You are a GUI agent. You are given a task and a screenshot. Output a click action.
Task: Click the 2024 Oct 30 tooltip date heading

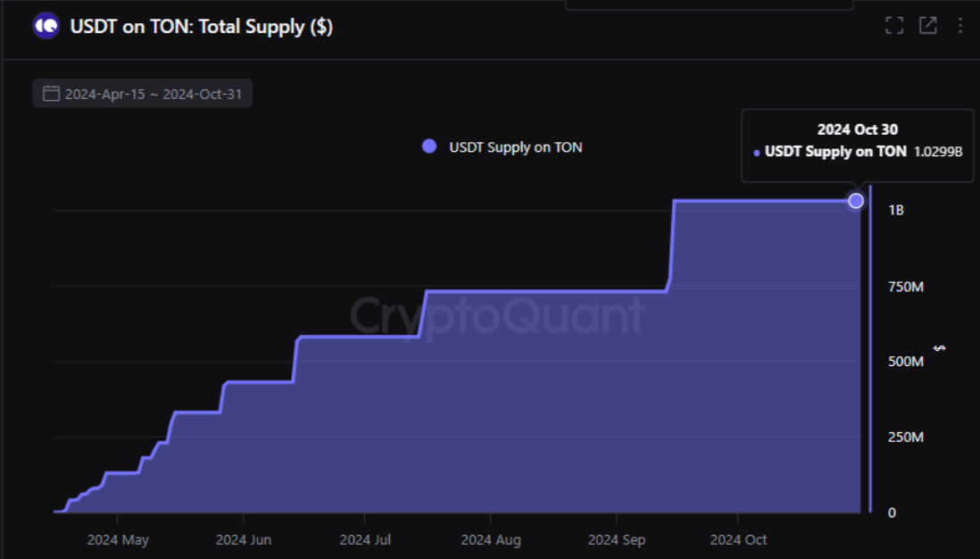[858, 129]
